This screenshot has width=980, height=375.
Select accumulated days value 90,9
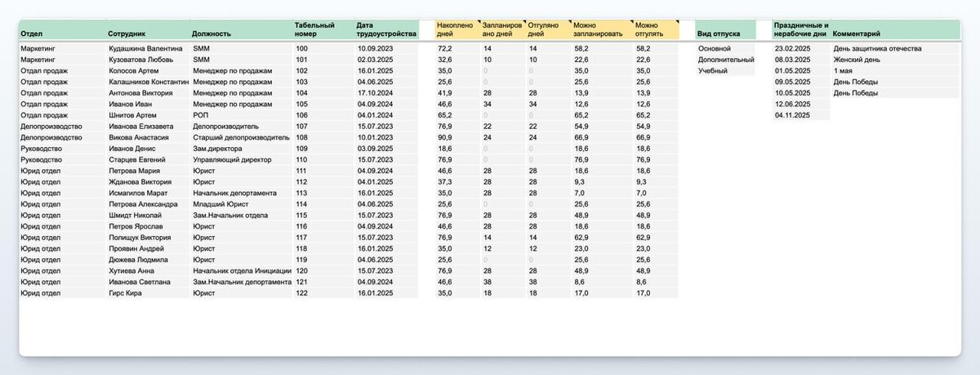[445, 137]
